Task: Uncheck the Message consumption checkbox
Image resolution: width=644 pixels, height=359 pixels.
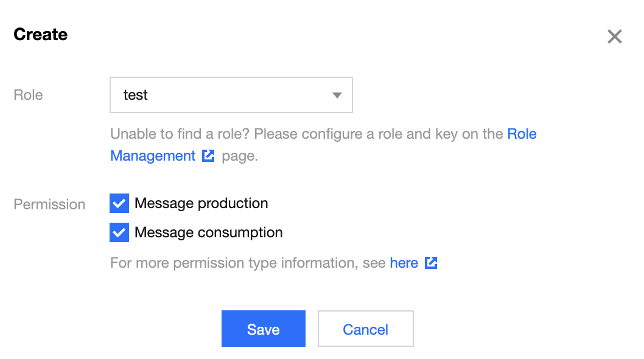Action: tap(119, 232)
